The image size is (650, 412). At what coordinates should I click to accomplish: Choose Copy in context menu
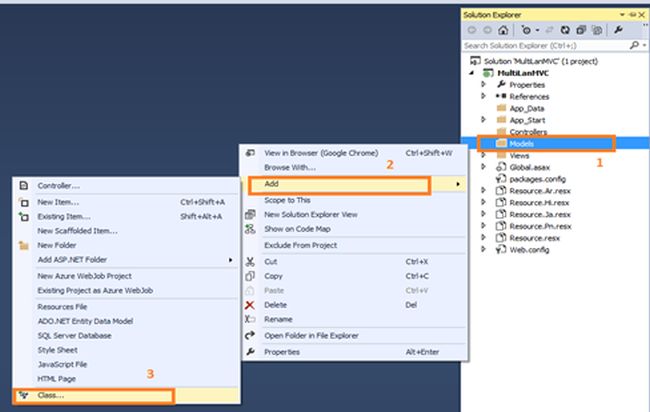pyautogui.click(x=354, y=276)
